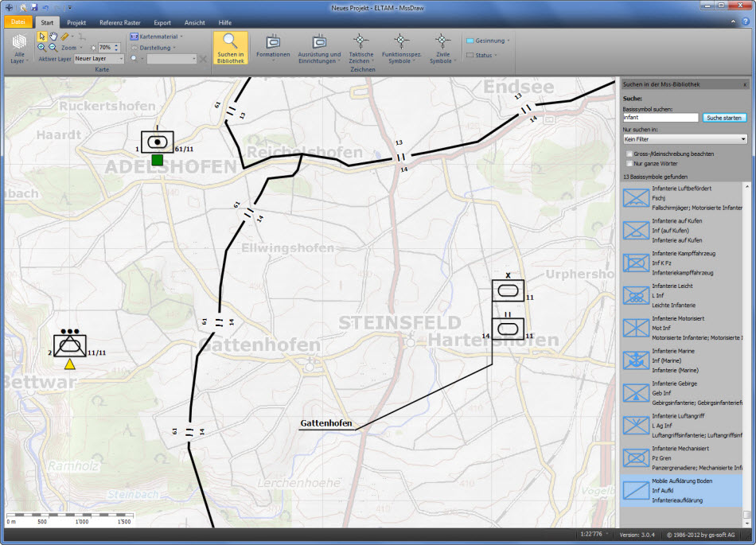Switch to the Export tab
The height and width of the screenshot is (545, 756).
[162, 22]
